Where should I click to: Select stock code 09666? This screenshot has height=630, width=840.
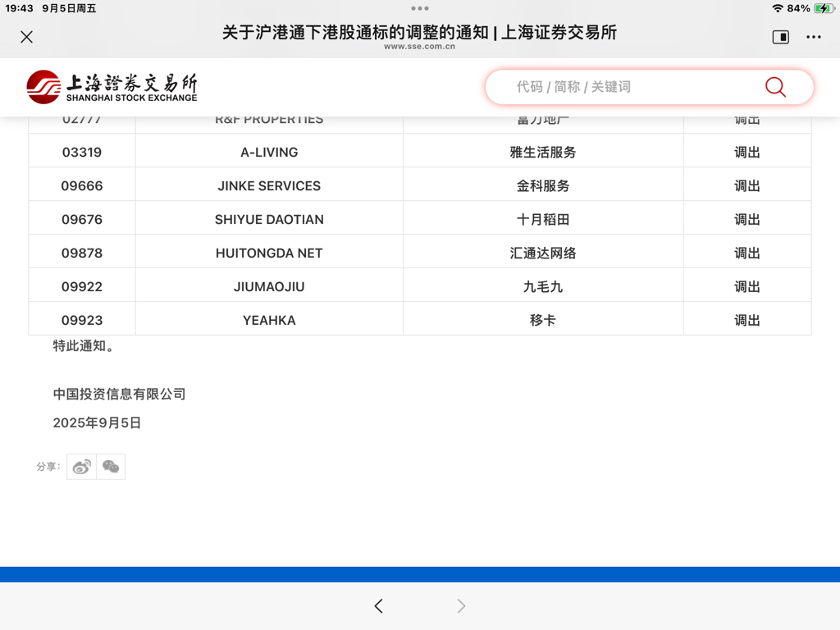tap(82, 186)
